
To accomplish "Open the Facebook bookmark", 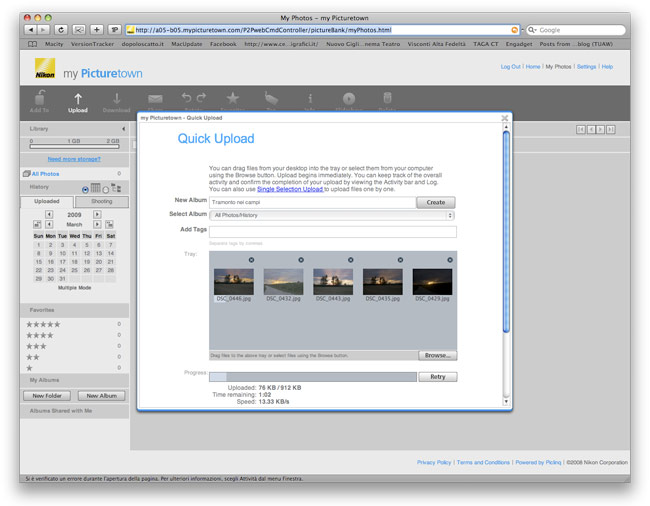I will tap(223, 44).
